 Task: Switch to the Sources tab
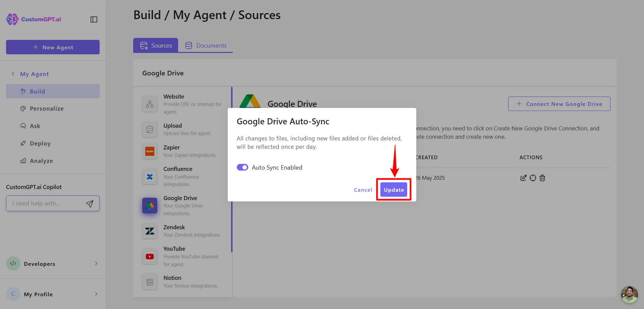pyautogui.click(x=156, y=45)
